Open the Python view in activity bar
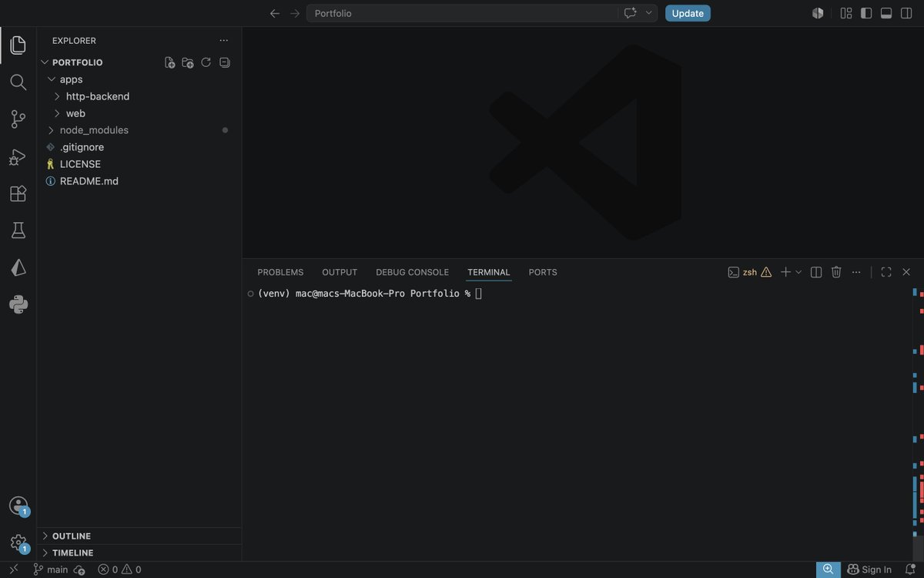Image resolution: width=924 pixels, height=578 pixels. coord(18,304)
